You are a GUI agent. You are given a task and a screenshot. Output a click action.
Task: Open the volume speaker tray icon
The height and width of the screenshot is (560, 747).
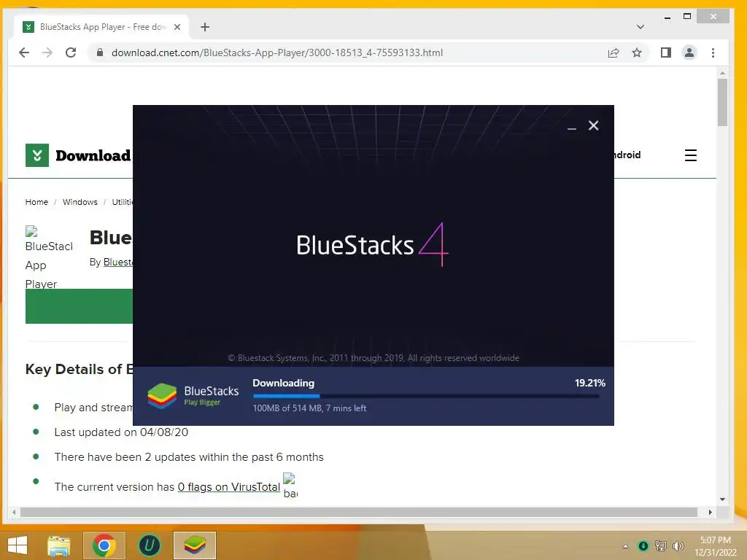[x=678, y=546]
